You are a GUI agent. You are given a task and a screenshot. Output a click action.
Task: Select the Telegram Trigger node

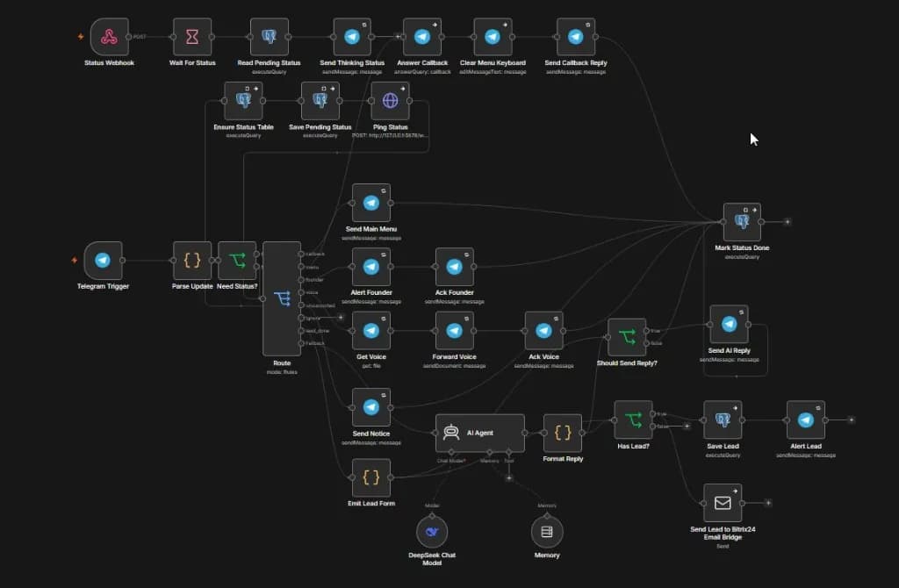pyautogui.click(x=103, y=260)
